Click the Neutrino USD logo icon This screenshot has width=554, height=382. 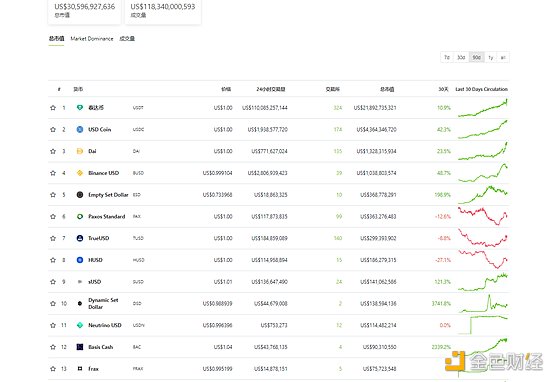tap(80, 325)
